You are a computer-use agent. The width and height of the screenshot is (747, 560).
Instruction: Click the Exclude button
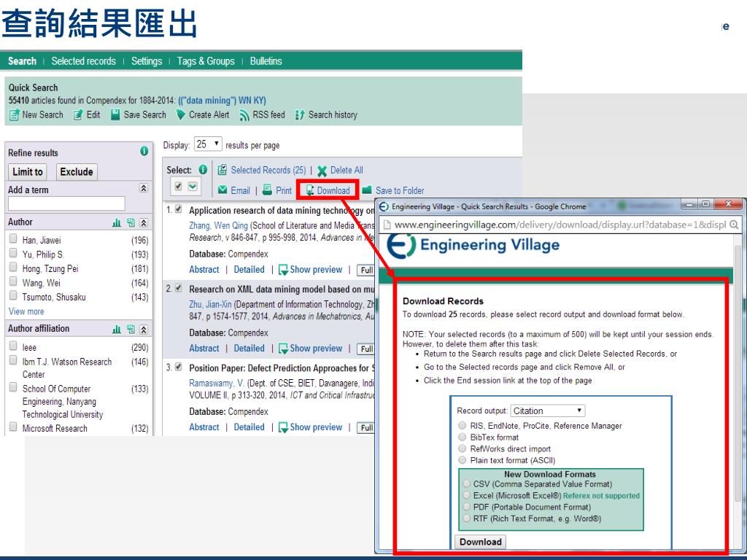click(77, 172)
